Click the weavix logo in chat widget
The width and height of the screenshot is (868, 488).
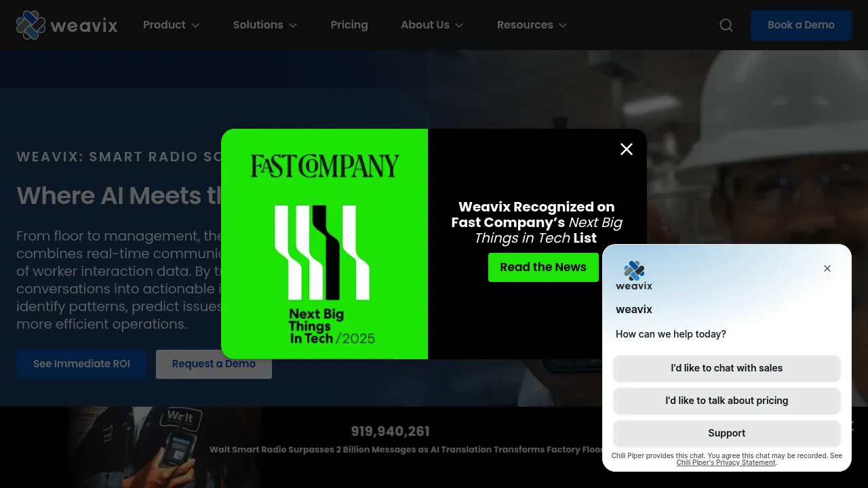(634, 275)
